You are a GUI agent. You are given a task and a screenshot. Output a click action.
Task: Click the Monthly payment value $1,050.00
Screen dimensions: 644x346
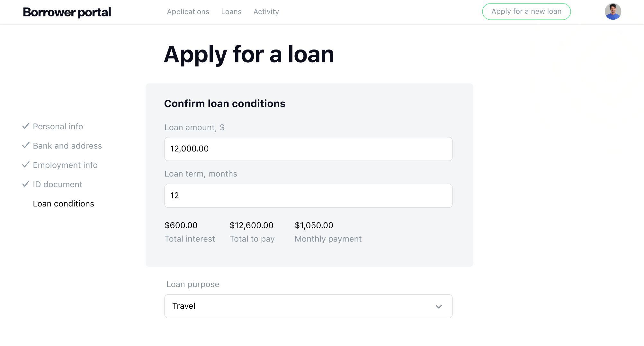point(314,225)
